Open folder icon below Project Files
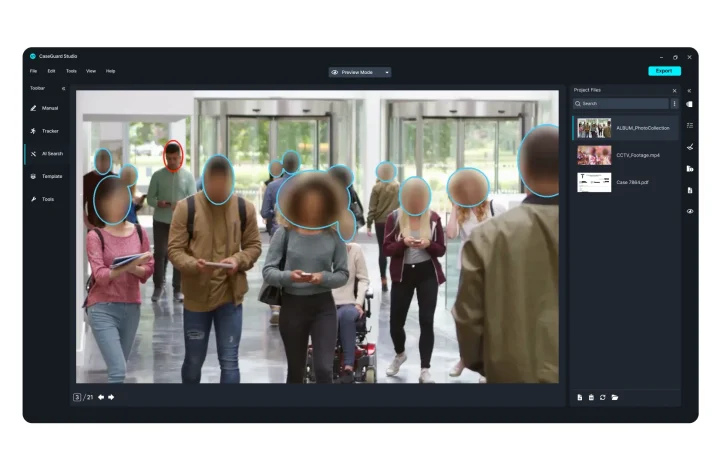 coord(615,398)
